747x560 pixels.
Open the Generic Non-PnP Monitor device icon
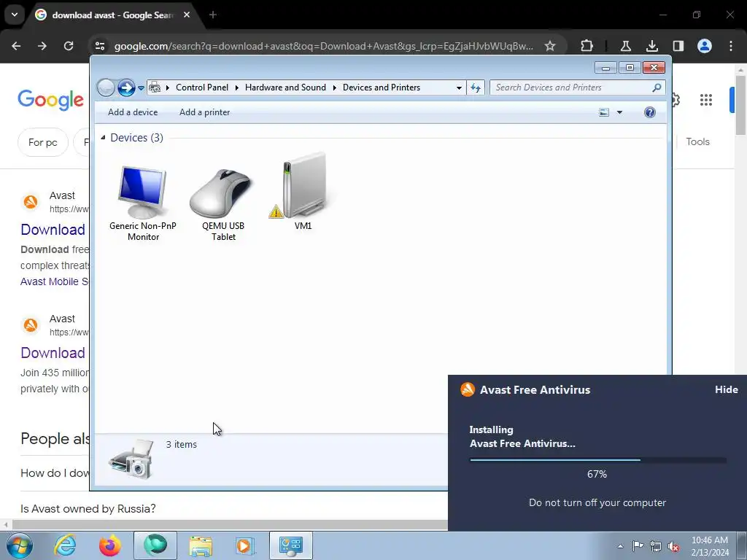(x=142, y=192)
